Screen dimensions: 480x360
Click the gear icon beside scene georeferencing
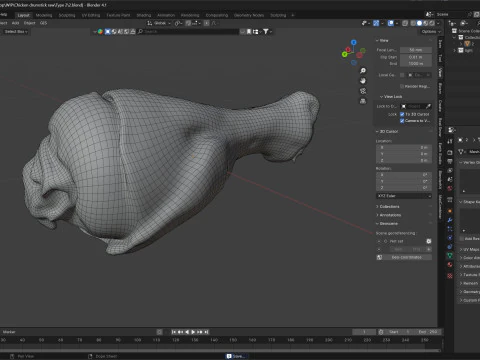429,241
